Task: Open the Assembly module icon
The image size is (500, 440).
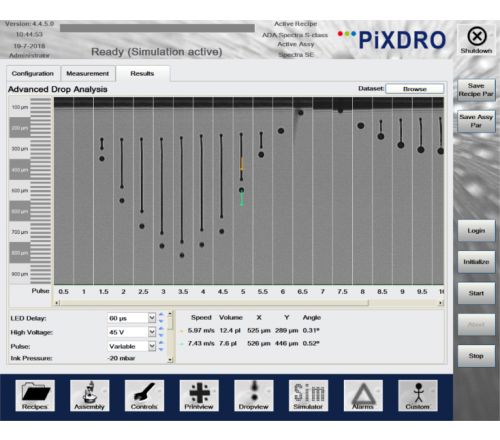Action: tap(89, 395)
